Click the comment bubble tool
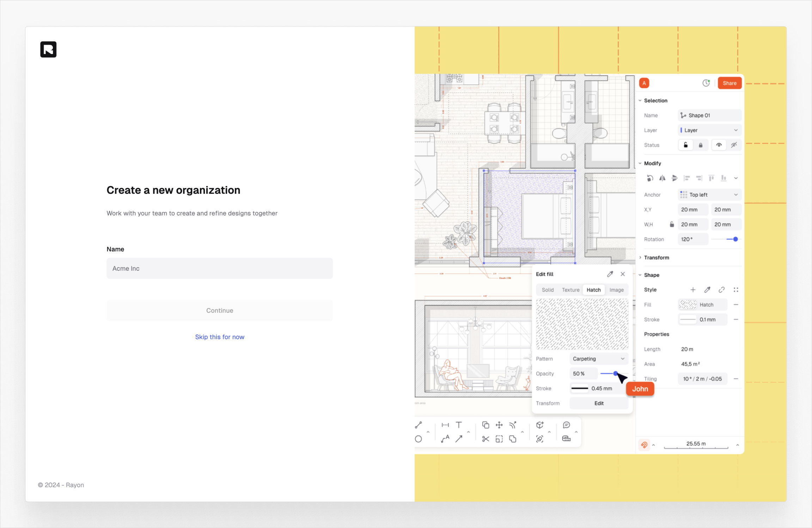Image resolution: width=812 pixels, height=528 pixels. (566, 425)
